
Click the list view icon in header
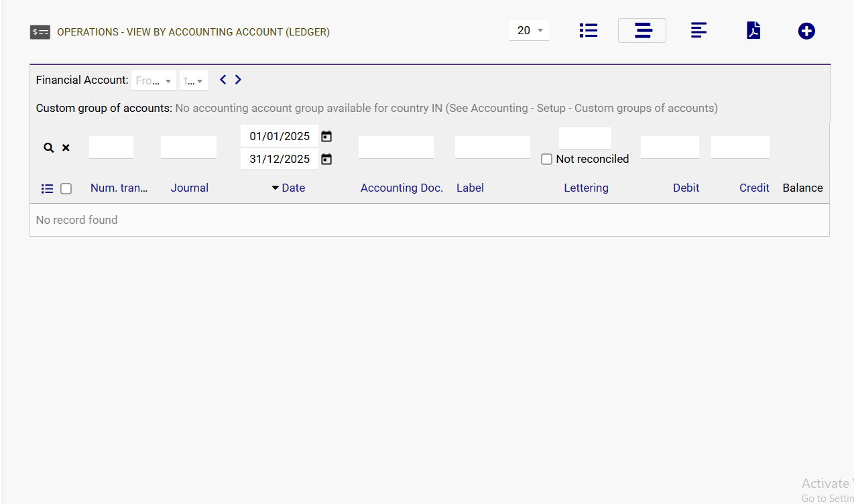pyautogui.click(x=588, y=31)
